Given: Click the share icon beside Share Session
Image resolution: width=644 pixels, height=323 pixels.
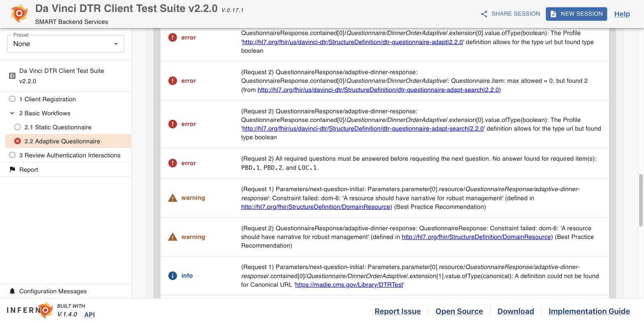Looking at the screenshot, I should [484, 14].
